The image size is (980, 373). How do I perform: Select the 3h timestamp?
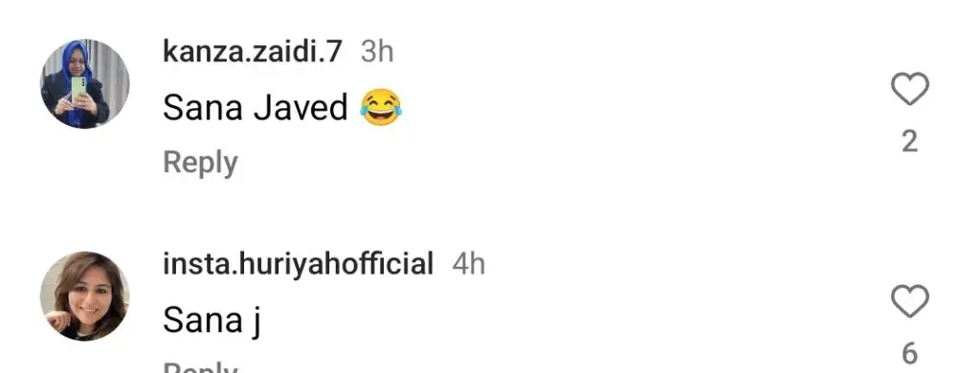377,52
